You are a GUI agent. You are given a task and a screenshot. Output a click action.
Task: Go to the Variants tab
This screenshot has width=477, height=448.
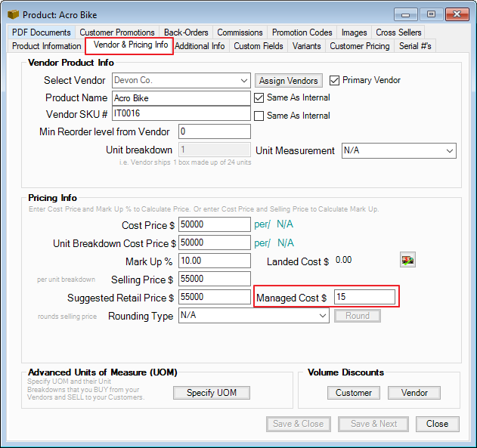tap(307, 46)
